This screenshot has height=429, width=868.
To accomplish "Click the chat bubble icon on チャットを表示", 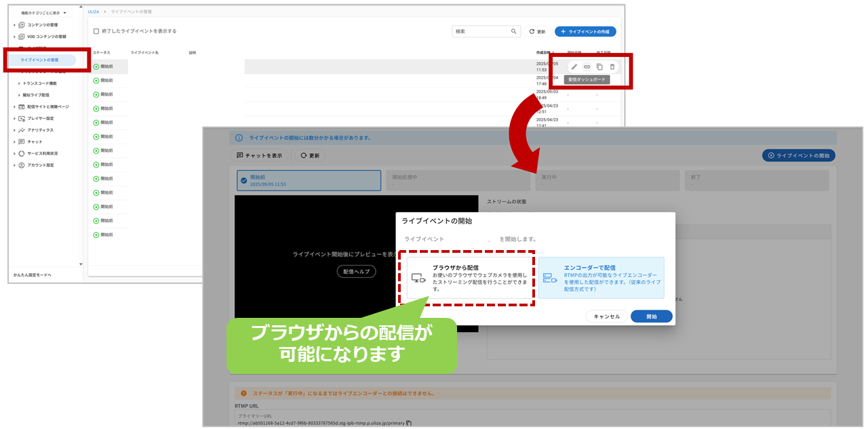I will point(241,155).
